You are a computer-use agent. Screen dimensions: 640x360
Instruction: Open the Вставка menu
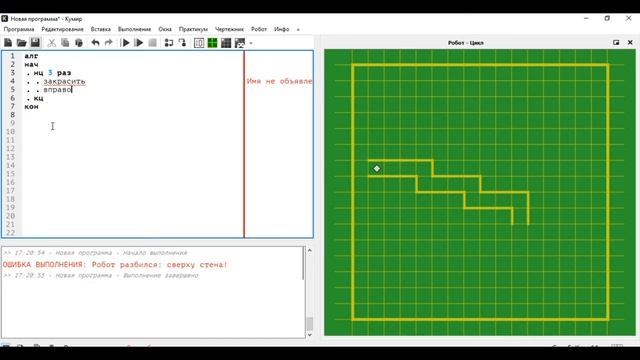100,29
